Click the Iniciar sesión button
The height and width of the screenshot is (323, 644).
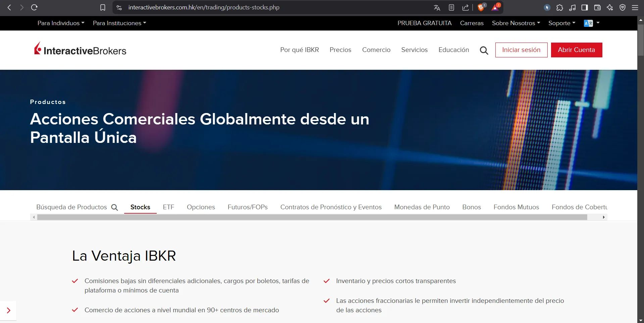(x=521, y=50)
